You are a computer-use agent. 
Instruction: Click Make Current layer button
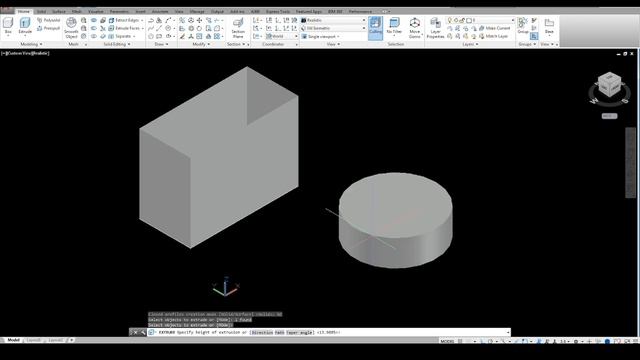[x=495, y=28]
